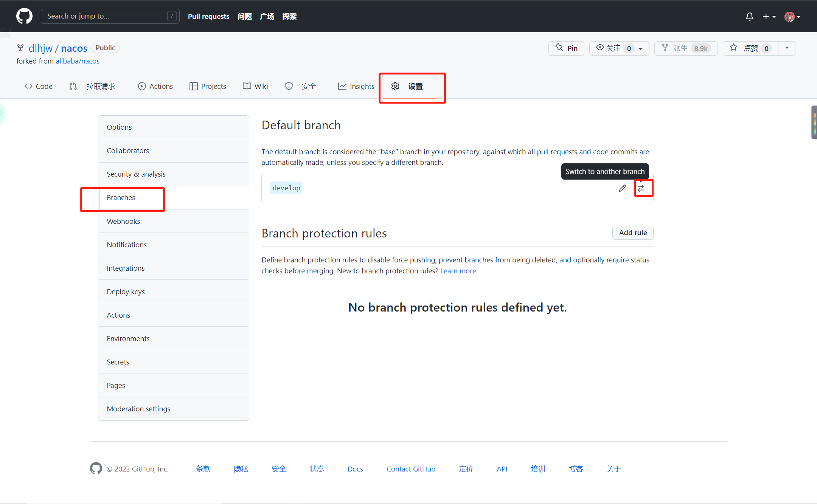
Task: Click the Code tab brackets icon
Action: tap(28, 86)
